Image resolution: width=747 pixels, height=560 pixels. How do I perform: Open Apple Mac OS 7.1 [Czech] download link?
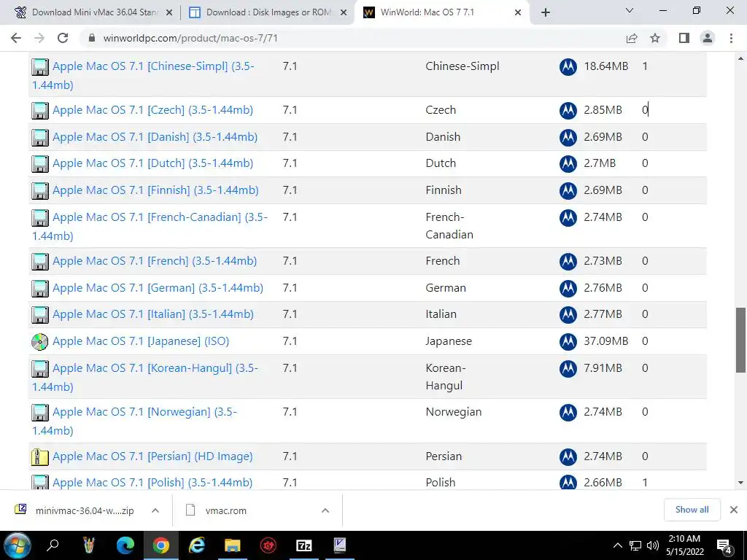[x=152, y=110]
